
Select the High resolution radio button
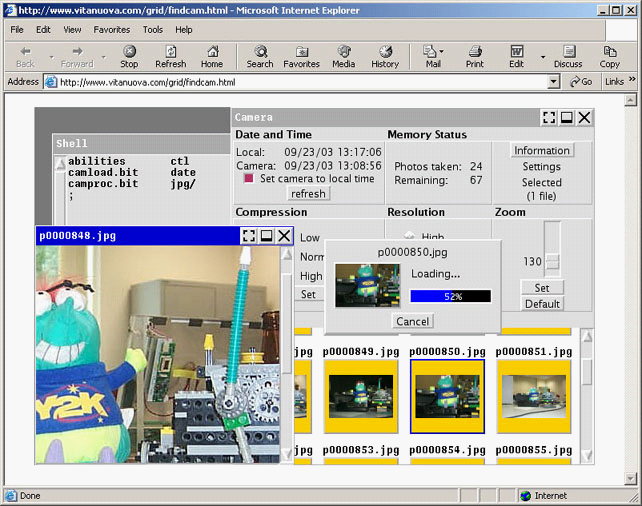click(410, 237)
